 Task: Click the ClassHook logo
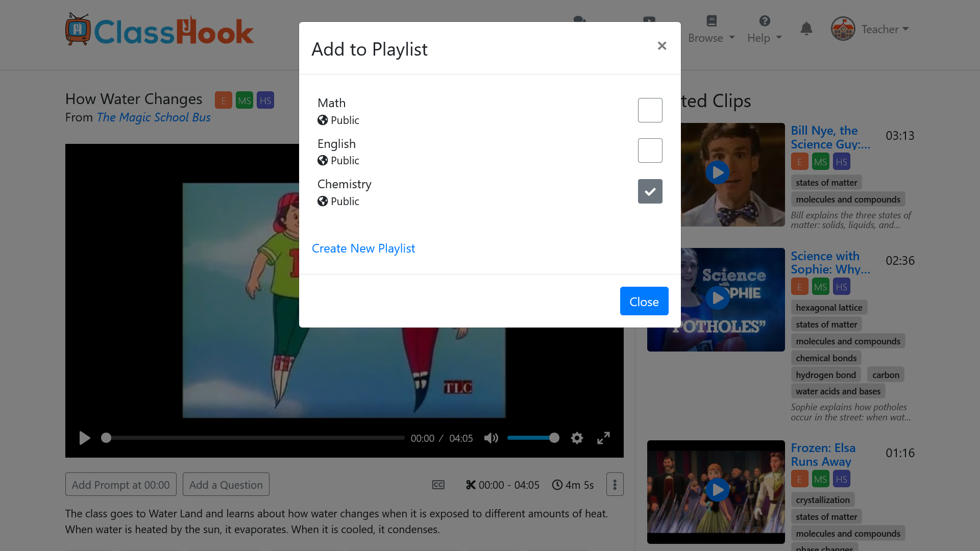pos(159,30)
